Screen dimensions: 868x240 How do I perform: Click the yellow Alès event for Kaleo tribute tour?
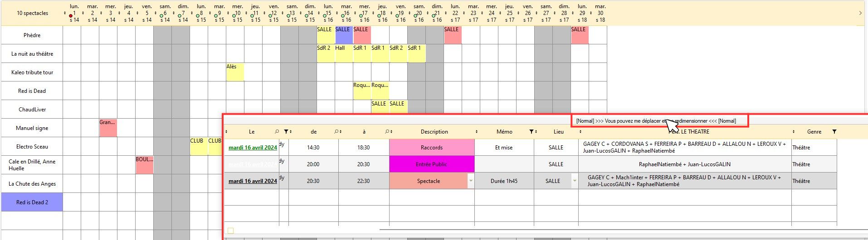[234, 72]
